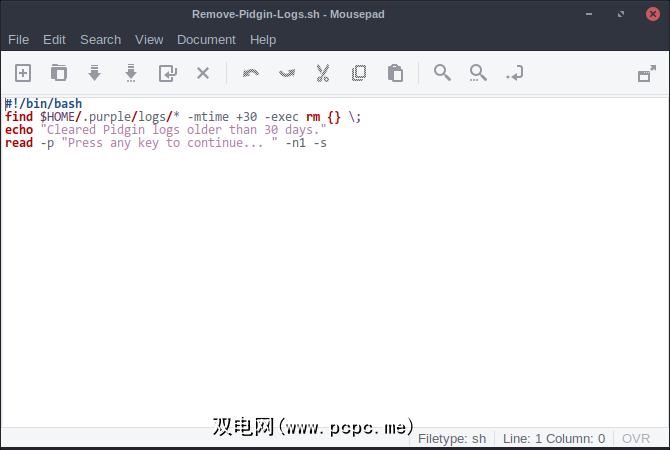Screen dimensions: 670x450
Task: Copy selection using the copy icon
Action: click(x=359, y=73)
